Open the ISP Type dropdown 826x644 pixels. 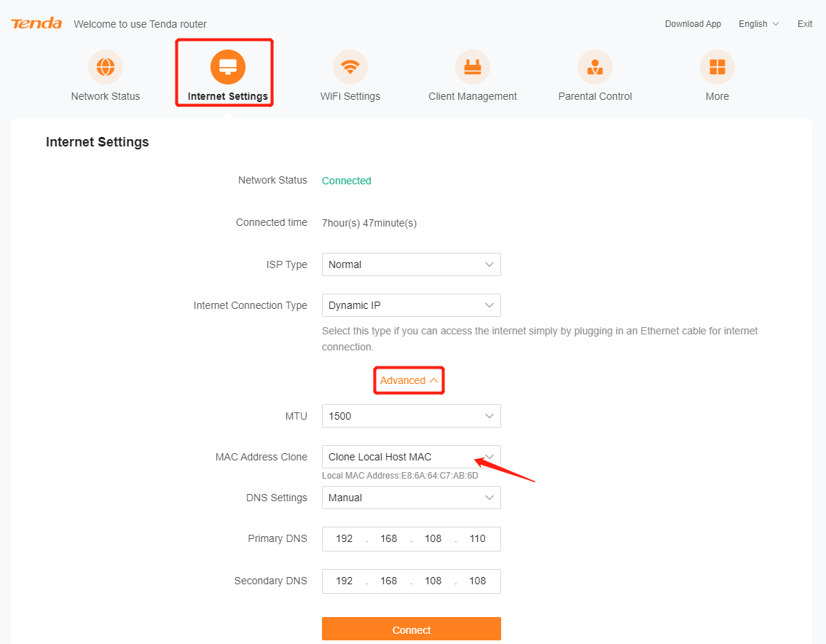pos(411,264)
